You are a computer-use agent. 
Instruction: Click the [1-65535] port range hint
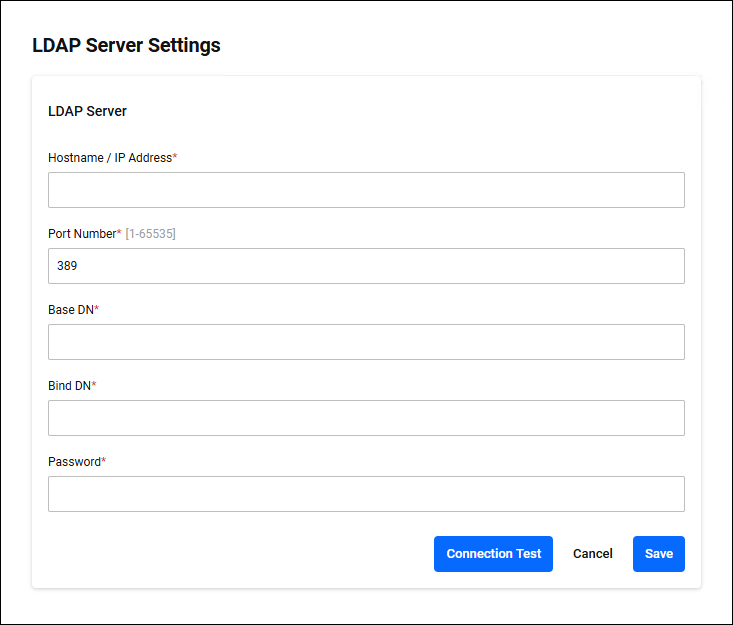(x=150, y=234)
